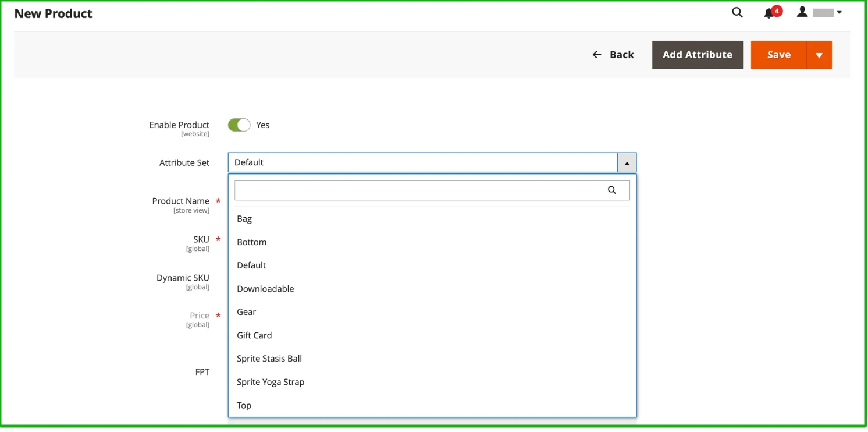
Task: Toggle the Enable Product switch
Action: [239, 125]
